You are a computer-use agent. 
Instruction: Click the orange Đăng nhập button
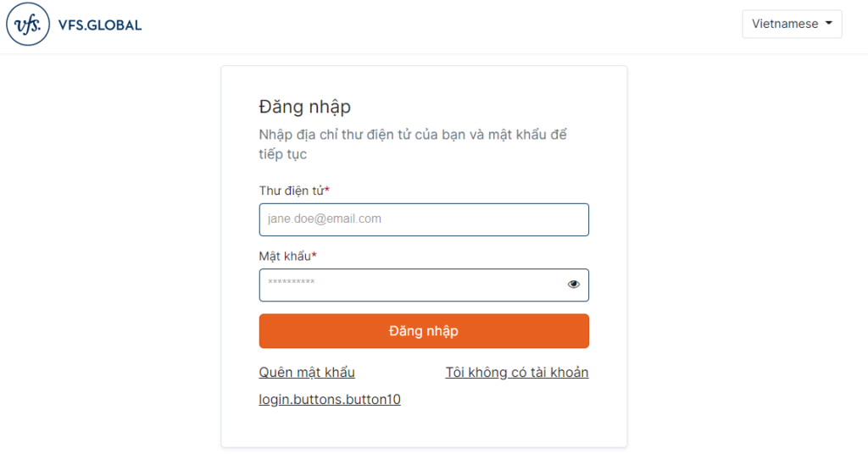[x=424, y=331]
